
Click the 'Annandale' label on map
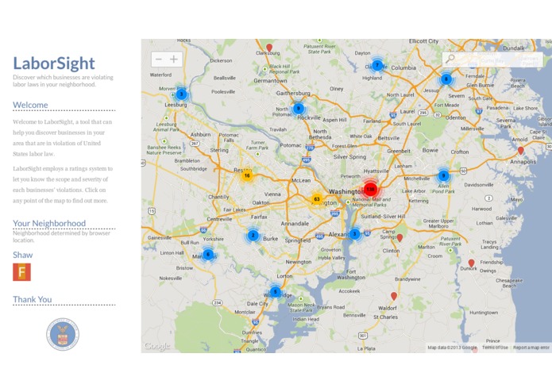pos(295,224)
